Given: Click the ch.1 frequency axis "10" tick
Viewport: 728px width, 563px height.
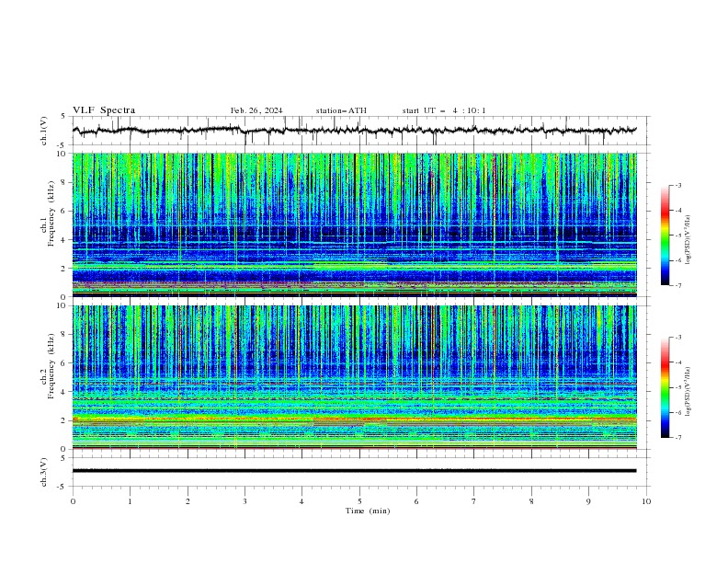Looking at the screenshot, I should (63, 154).
